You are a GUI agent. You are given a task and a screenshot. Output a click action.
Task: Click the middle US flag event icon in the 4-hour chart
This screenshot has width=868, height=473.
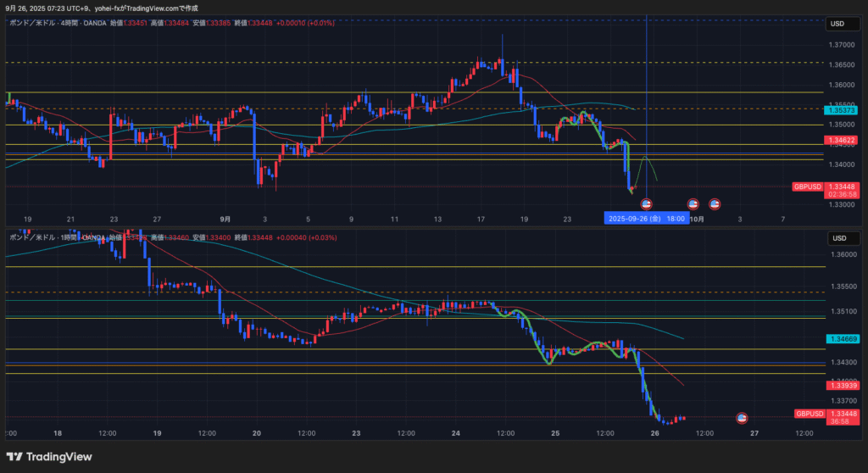point(693,203)
